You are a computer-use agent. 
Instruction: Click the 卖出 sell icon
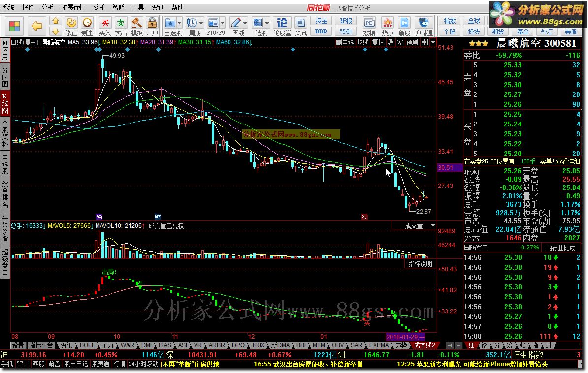point(121,26)
